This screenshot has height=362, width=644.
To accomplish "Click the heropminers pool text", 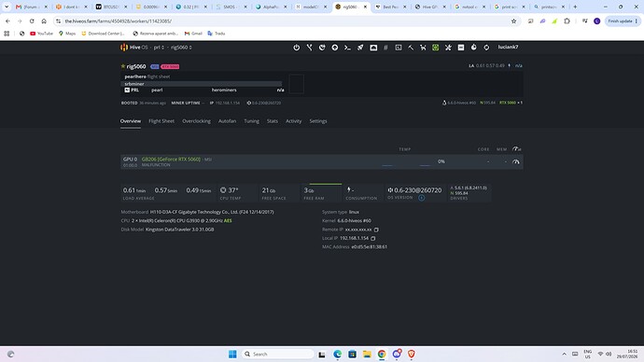I will coord(224,90).
